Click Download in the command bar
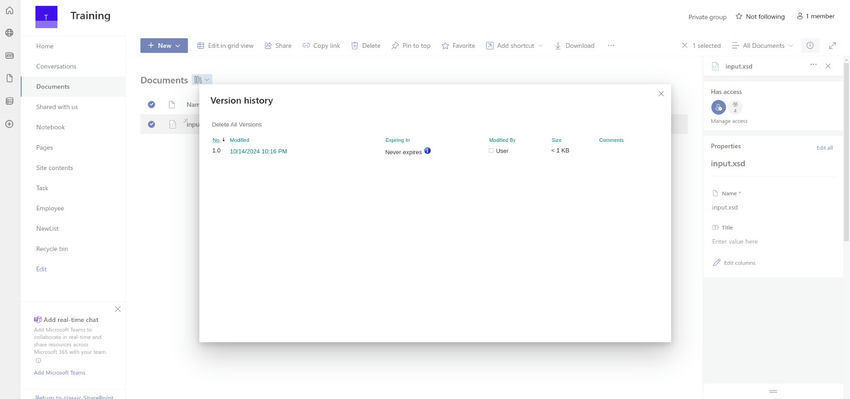Image resolution: width=850 pixels, height=399 pixels. (574, 46)
